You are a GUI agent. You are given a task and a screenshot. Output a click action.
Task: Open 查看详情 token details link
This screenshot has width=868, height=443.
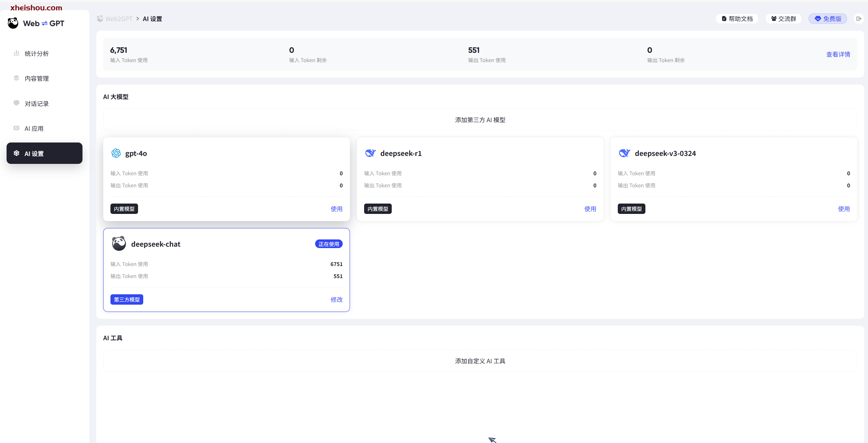(838, 54)
